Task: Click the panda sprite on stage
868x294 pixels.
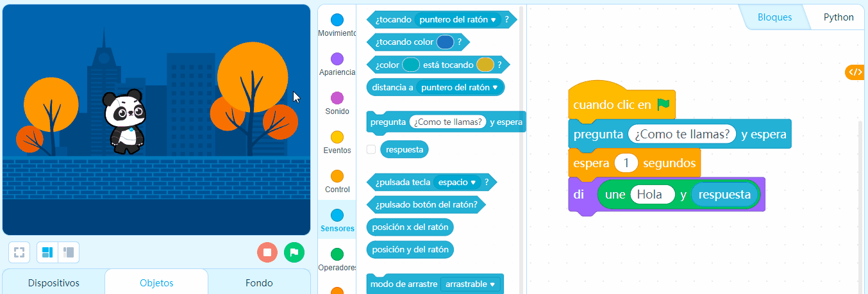Action: [x=127, y=122]
